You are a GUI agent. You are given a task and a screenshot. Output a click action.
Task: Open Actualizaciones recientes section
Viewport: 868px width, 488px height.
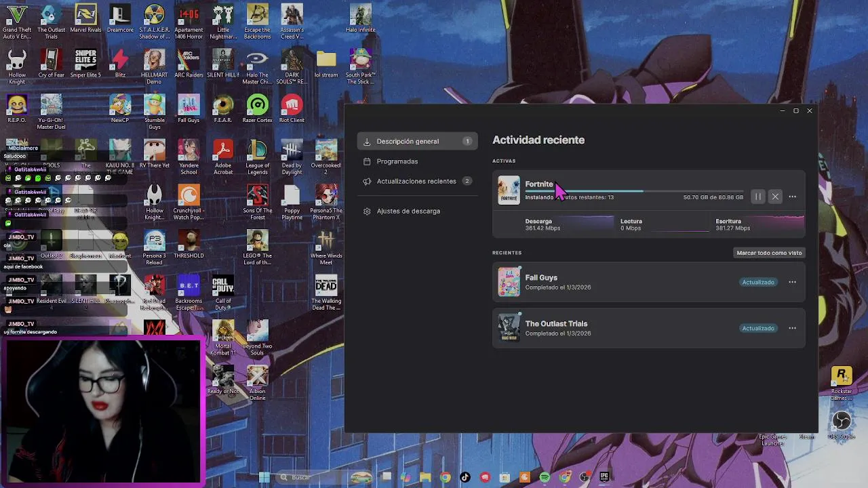click(x=418, y=181)
